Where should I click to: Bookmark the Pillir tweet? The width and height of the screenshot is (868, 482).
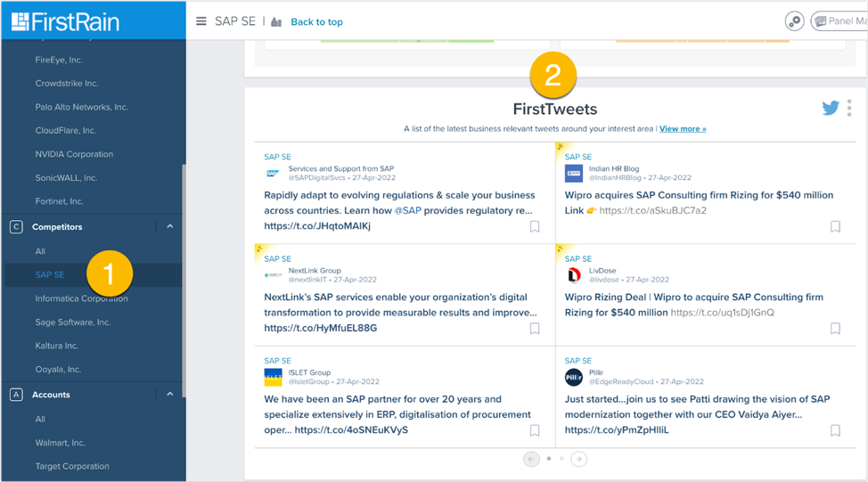coord(835,430)
